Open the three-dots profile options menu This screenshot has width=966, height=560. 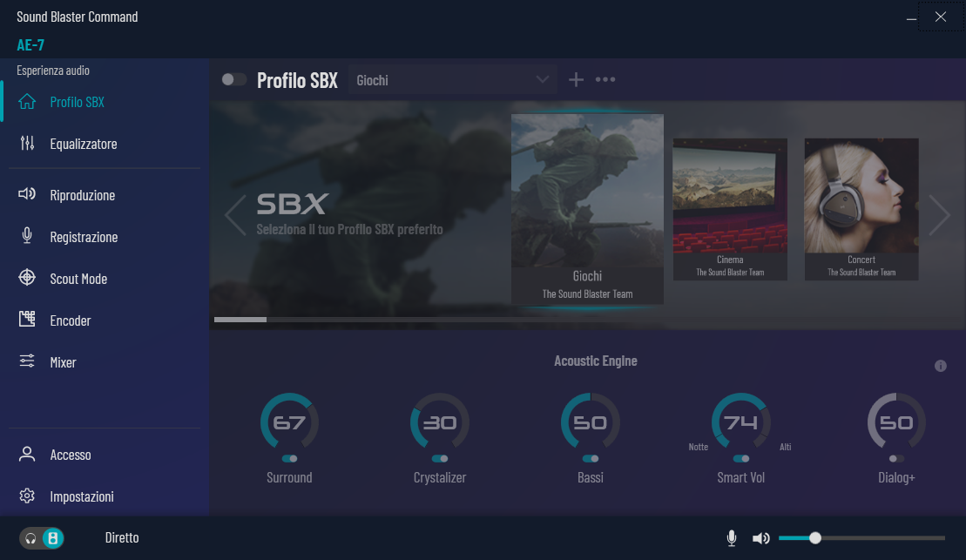coord(605,80)
